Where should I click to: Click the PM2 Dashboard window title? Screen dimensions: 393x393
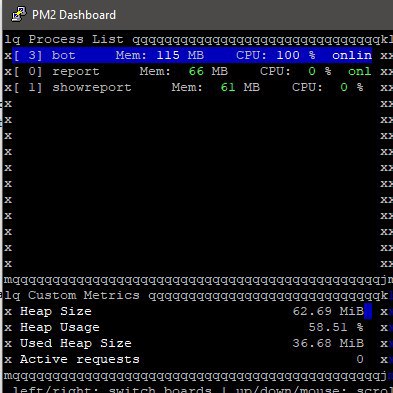click(x=74, y=15)
